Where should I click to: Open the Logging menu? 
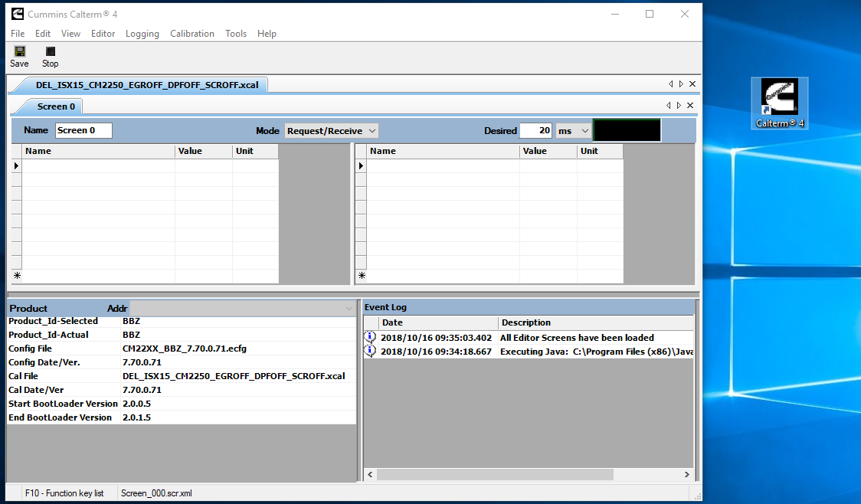coord(142,33)
